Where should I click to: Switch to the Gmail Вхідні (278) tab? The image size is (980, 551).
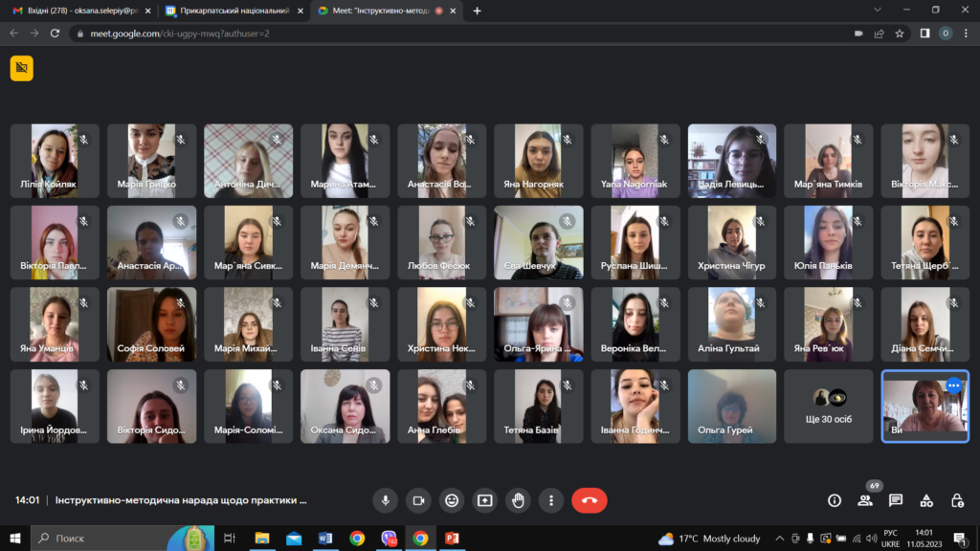click(x=77, y=11)
